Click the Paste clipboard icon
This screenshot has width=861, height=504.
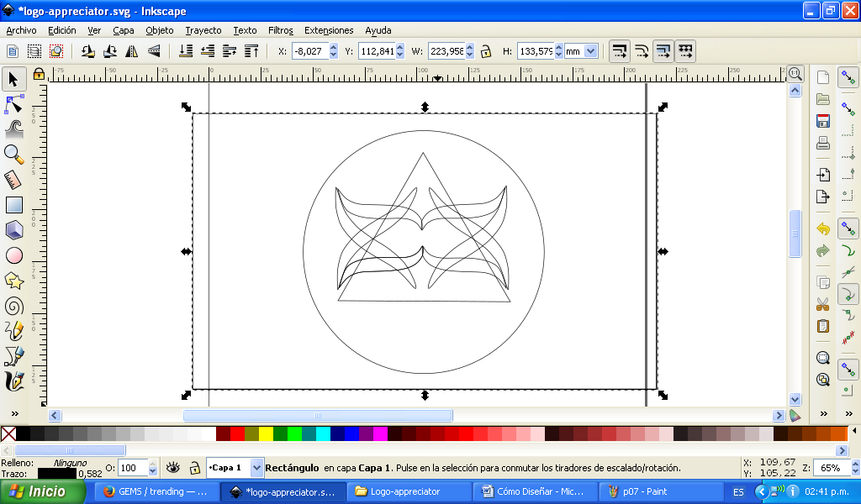(822, 326)
